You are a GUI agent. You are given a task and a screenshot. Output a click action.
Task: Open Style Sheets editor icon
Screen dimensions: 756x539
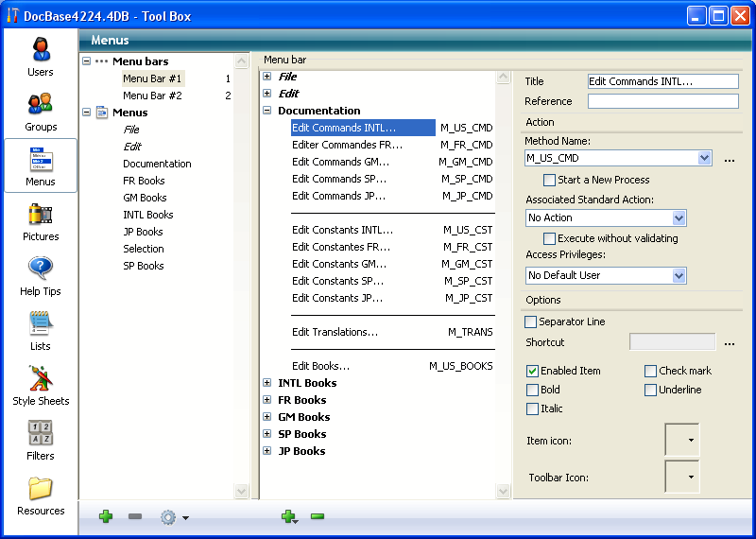(x=41, y=385)
